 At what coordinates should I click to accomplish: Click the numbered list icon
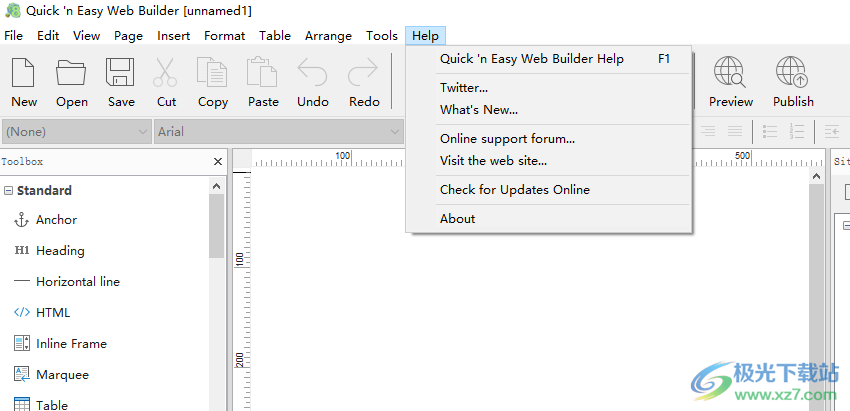tap(796, 131)
